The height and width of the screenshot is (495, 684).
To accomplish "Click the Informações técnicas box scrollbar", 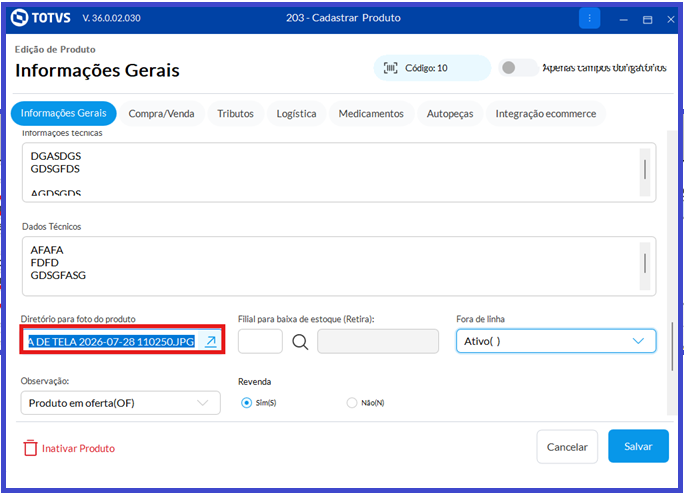I will (645, 172).
